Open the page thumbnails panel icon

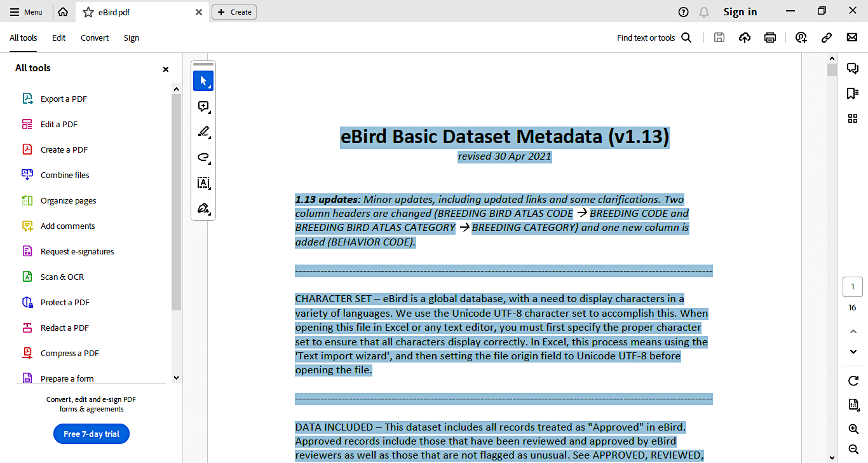(x=853, y=118)
